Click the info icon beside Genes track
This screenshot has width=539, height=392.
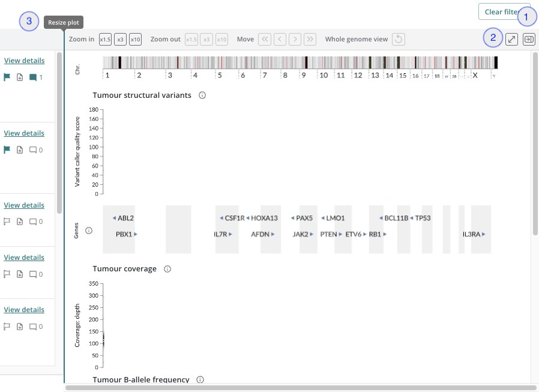(89, 231)
